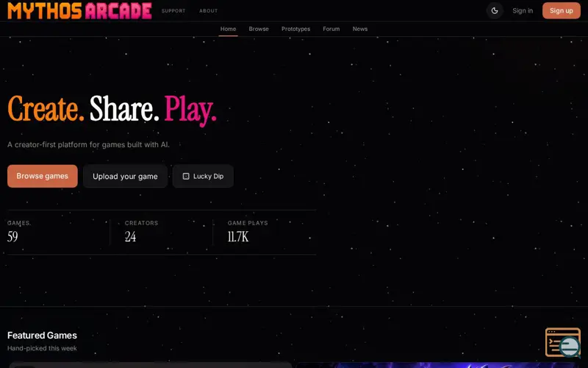Click the creator-first platform tagline
Screen dimensions: 588x368
(88, 144)
